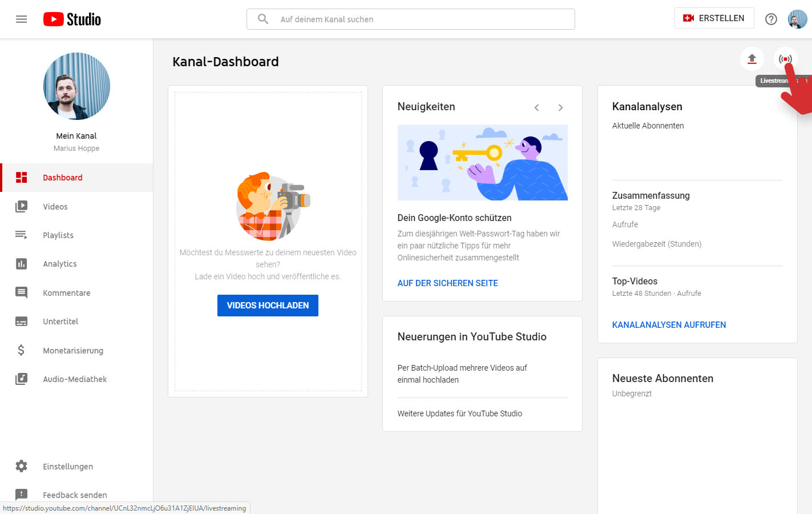
Task: Click the Dein Google-Konto schützen headline
Action: pos(455,218)
